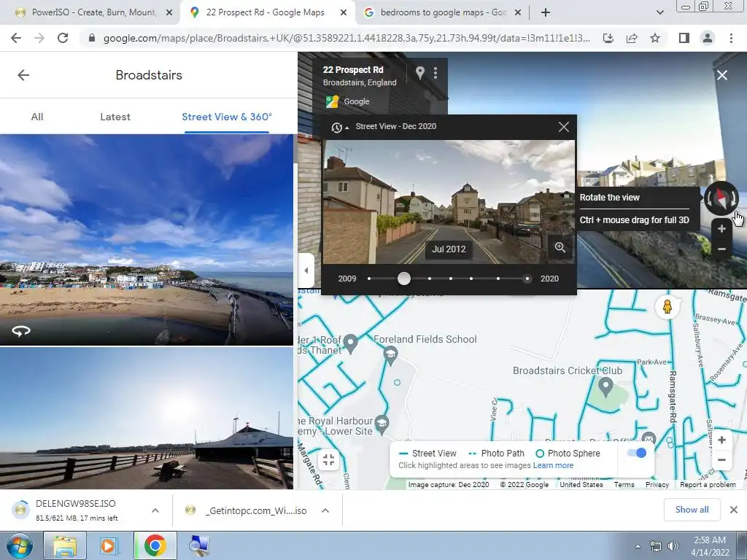This screenshot has height=560, width=747.
Task: Open the beach 360 photo thumbnail
Action: [x=147, y=239]
